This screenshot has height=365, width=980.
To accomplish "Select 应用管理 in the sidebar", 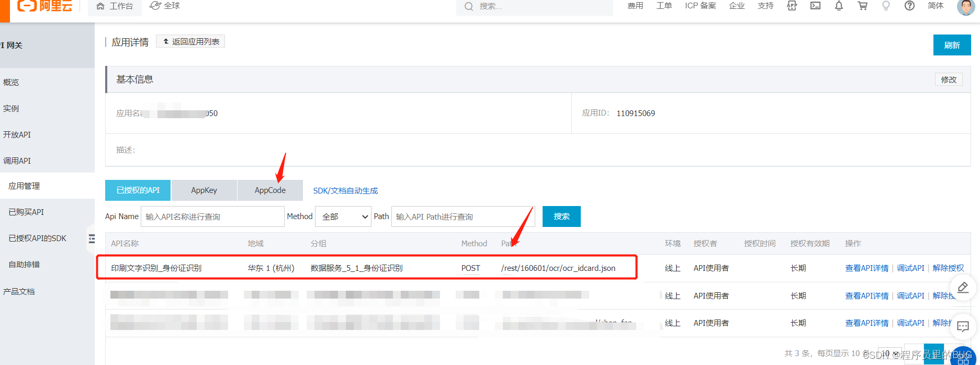I will [24, 186].
